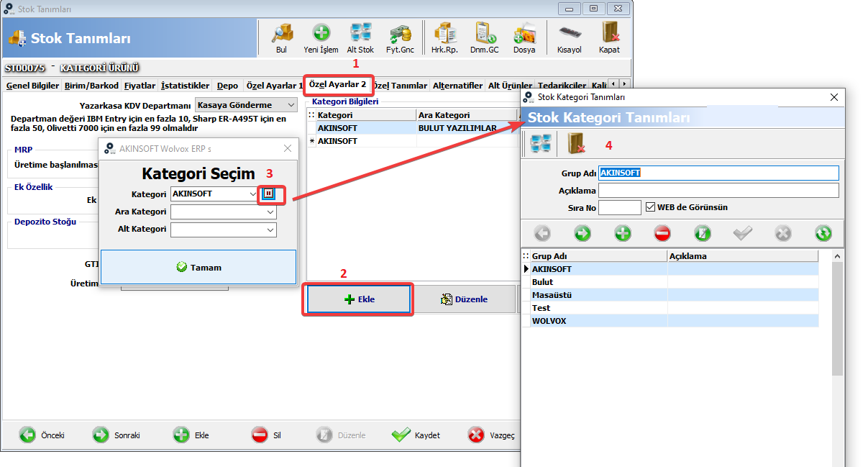Open the Dosya toolbar icon

pyautogui.click(x=524, y=37)
